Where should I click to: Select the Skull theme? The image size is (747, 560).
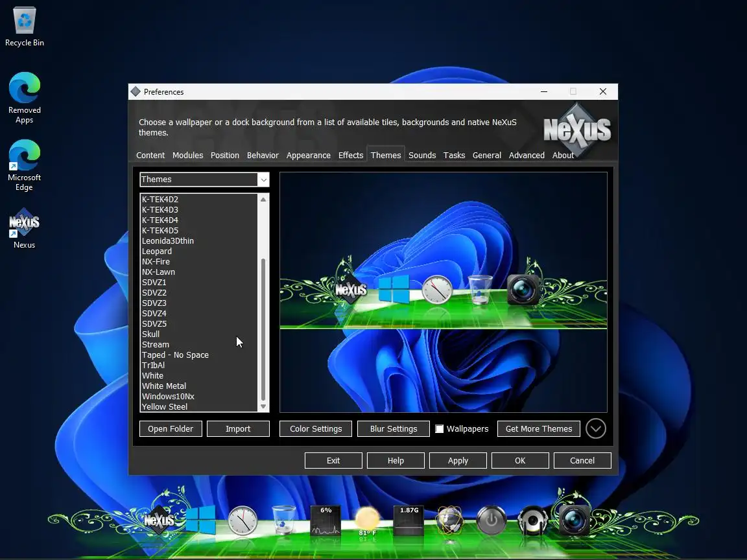(x=199, y=334)
